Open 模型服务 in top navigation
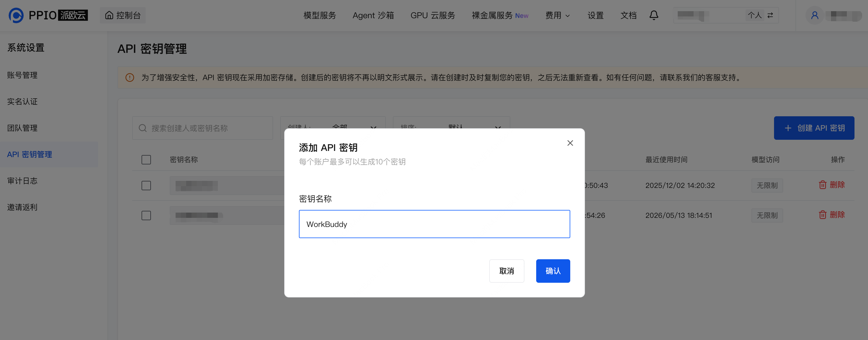This screenshot has height=340, width=868. pos(319,16)
